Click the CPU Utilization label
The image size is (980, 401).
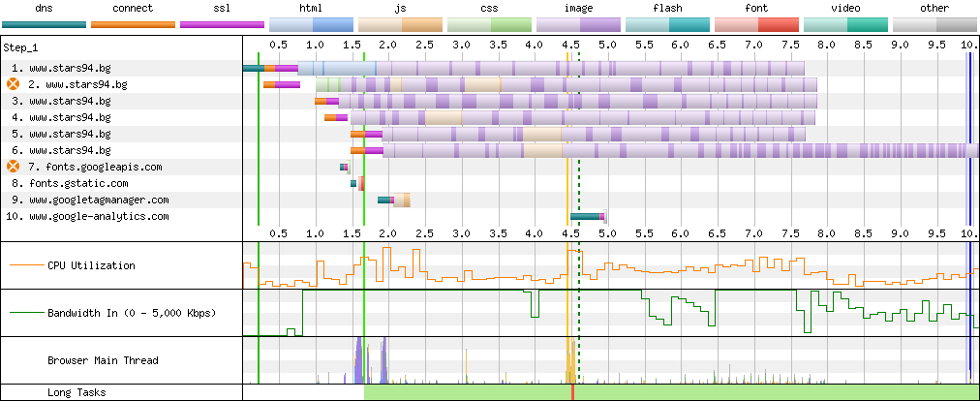pyautogui.click(x=91, y=265)
